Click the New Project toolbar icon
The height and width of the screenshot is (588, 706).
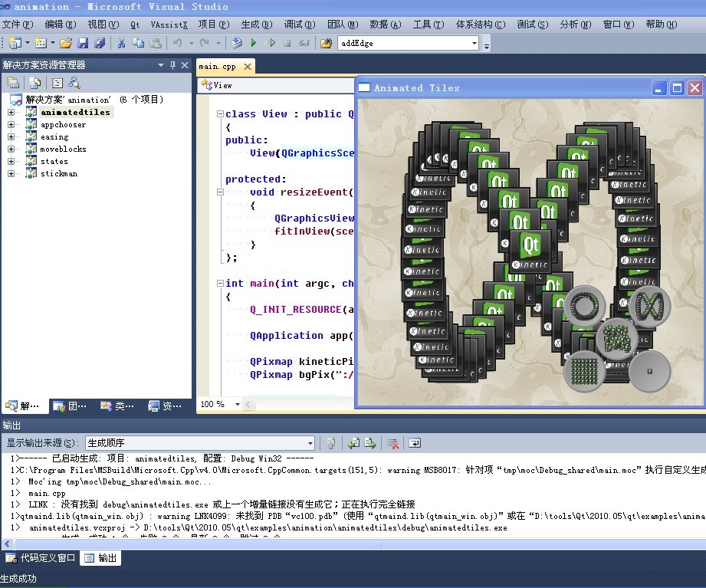[15, 43]
